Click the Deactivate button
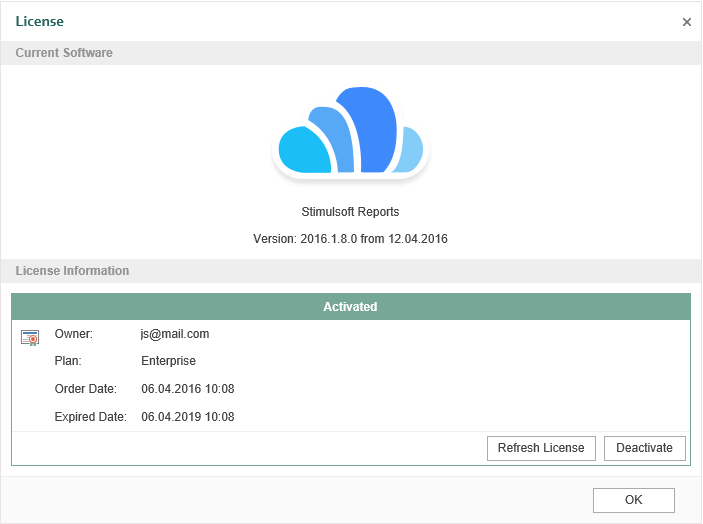Image resolution: width=703 pixels, height=524 pixels. (644, 448)
